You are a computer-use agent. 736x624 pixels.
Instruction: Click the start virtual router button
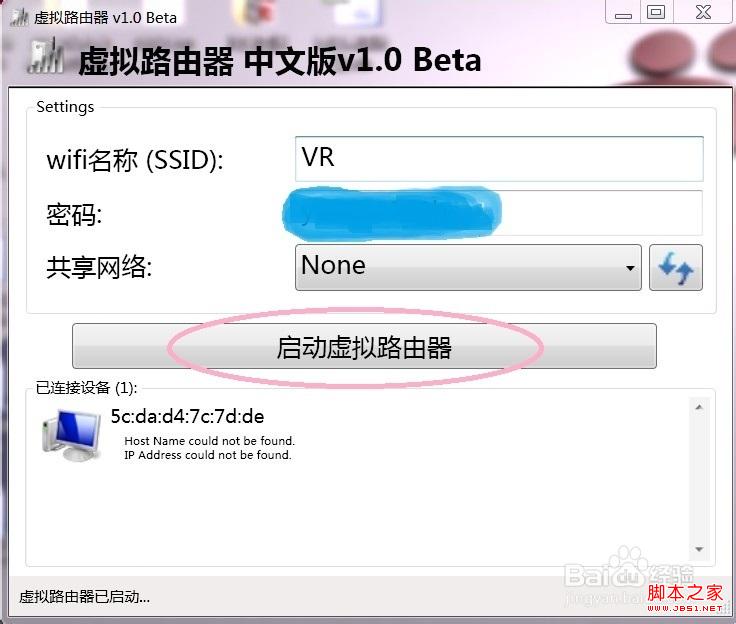click(364, 347)
